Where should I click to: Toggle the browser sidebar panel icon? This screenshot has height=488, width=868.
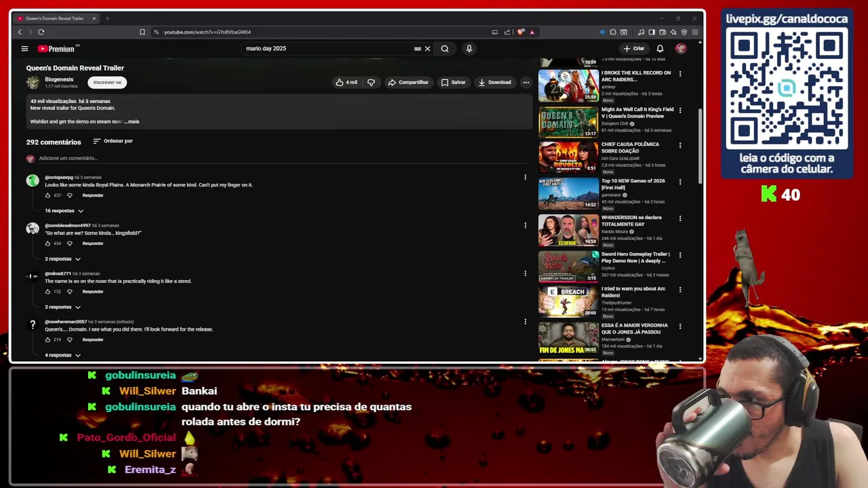tap(652, 32)
